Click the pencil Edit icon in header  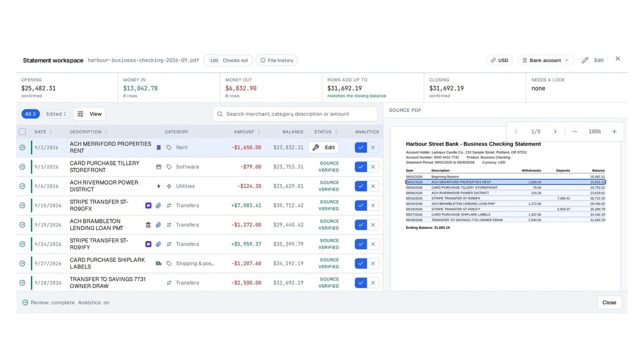coord(585,60)
